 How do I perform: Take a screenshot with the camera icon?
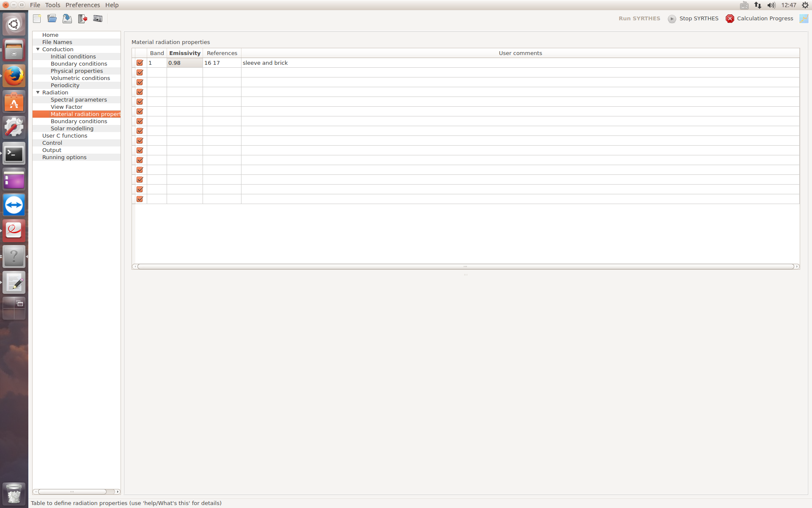point(98,19)
